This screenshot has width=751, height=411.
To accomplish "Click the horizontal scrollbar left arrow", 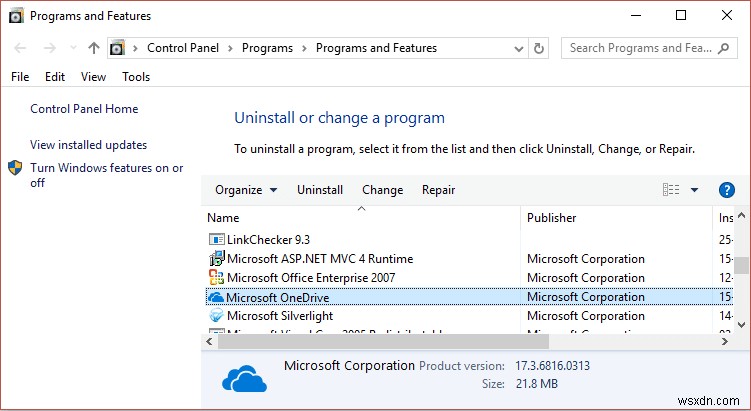I will tap(209, 342).
